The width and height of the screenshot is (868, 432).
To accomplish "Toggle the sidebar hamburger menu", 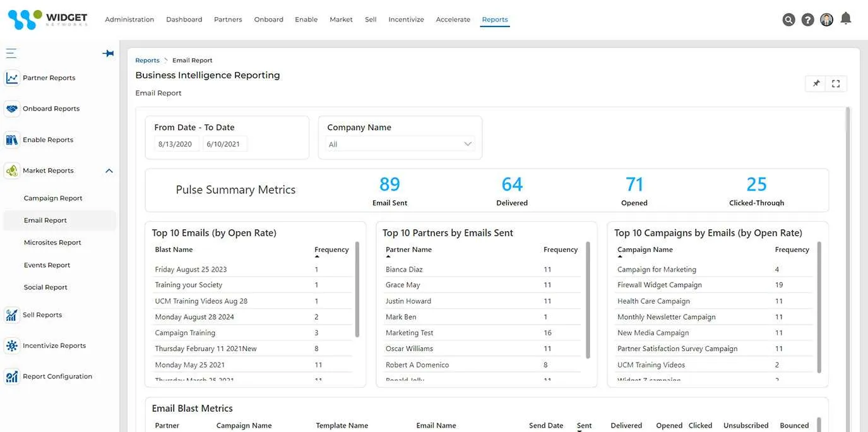I will coord(11,54).
